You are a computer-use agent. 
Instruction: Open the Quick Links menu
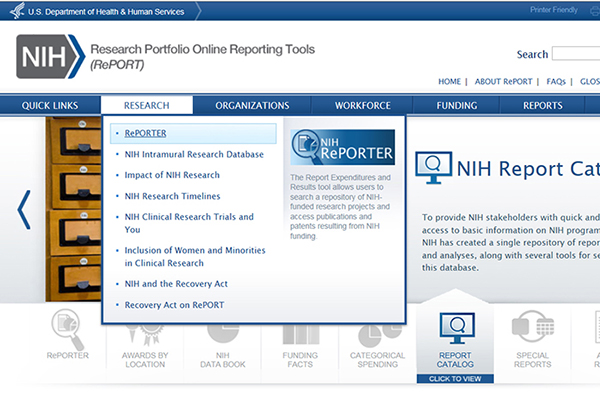pos(50,105)
